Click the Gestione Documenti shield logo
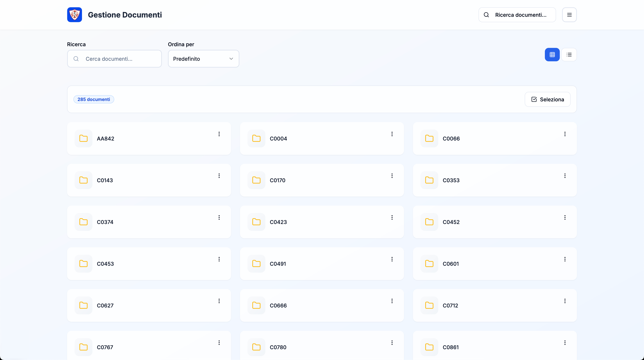 pyautogui.click(x=75, y=15)
